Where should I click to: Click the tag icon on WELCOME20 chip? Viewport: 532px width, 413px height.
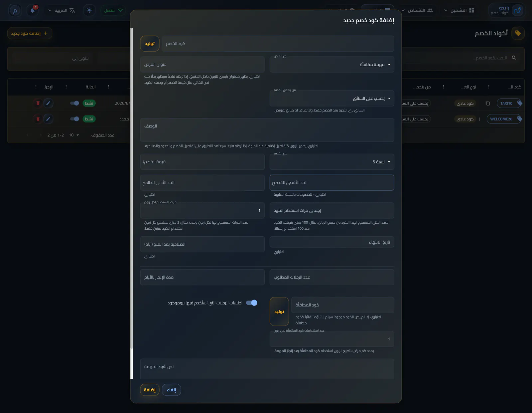tap(520, 119)
